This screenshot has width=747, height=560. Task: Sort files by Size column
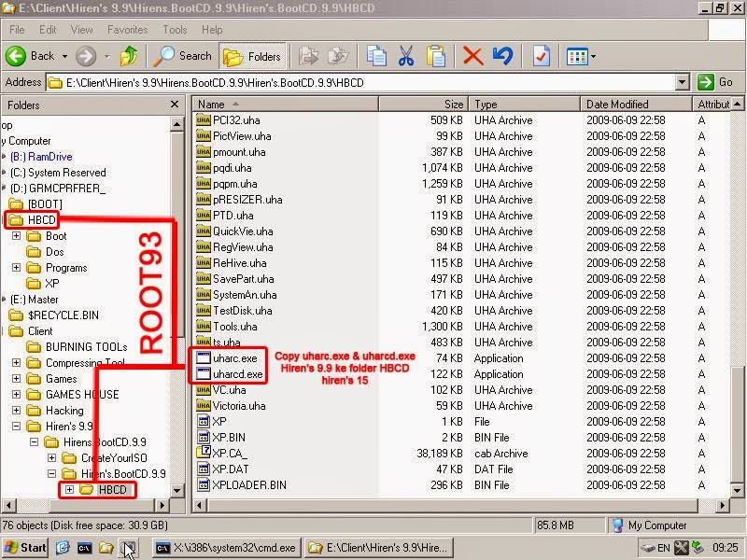pos(424,104)
